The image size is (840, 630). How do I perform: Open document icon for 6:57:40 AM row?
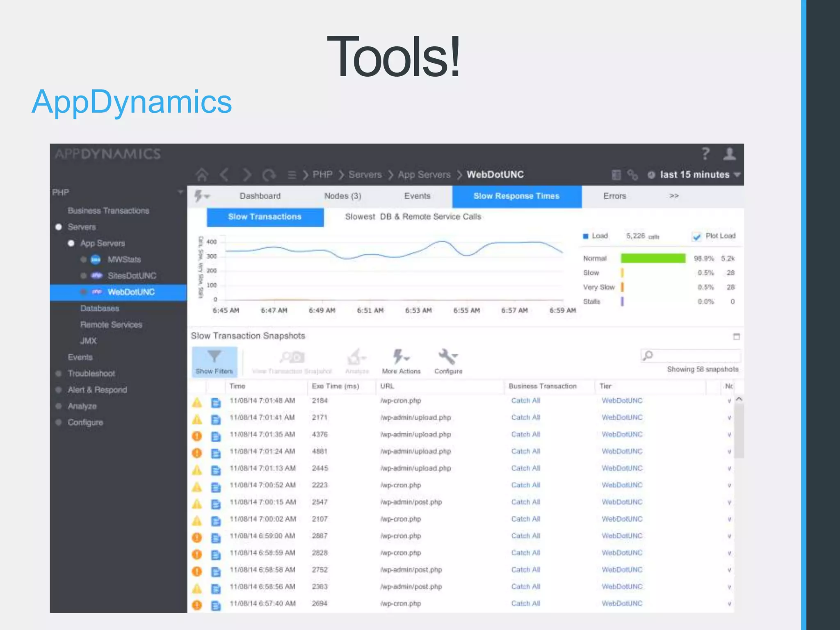pyautogui.click(x=216, y=606)
